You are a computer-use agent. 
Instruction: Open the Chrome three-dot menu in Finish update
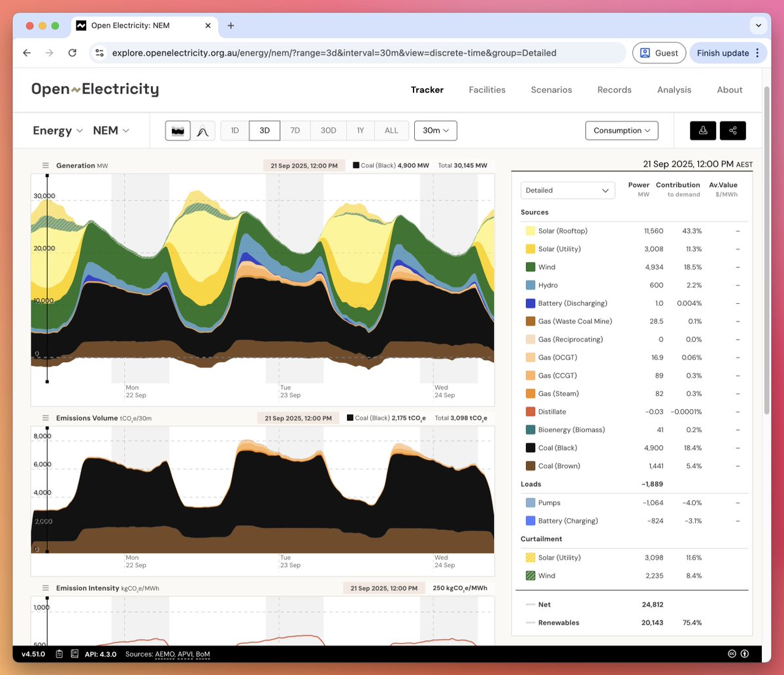[758, 53]
